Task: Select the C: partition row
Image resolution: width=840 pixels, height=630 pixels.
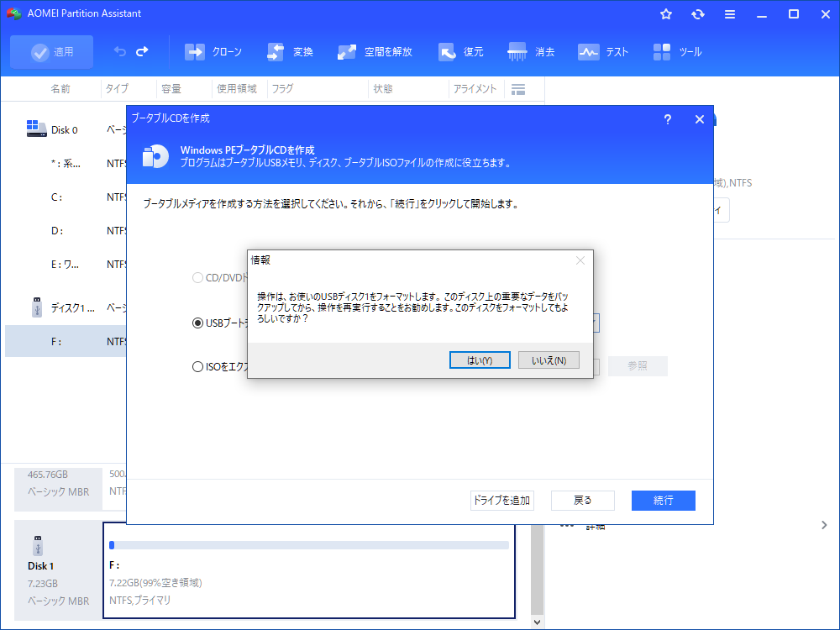Action: (66, 197)
